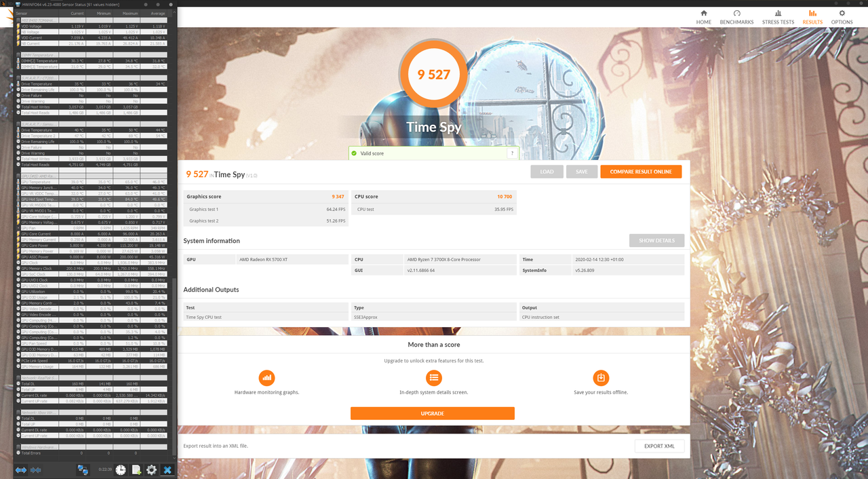The width and height of the screenshot is (868, 479).
Task: Click the Graphics test 2 FPS row
Action: [x=265, y=221]
